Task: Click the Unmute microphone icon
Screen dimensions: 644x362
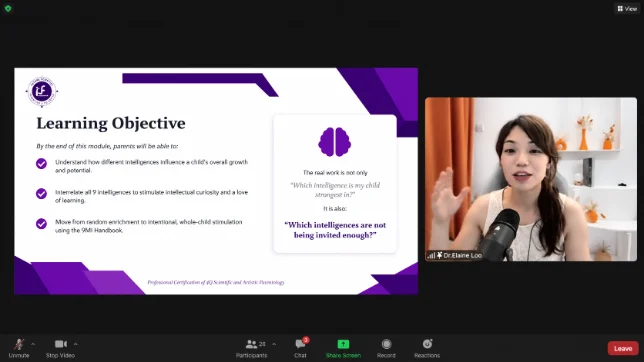Action: (x=19, y=344)
